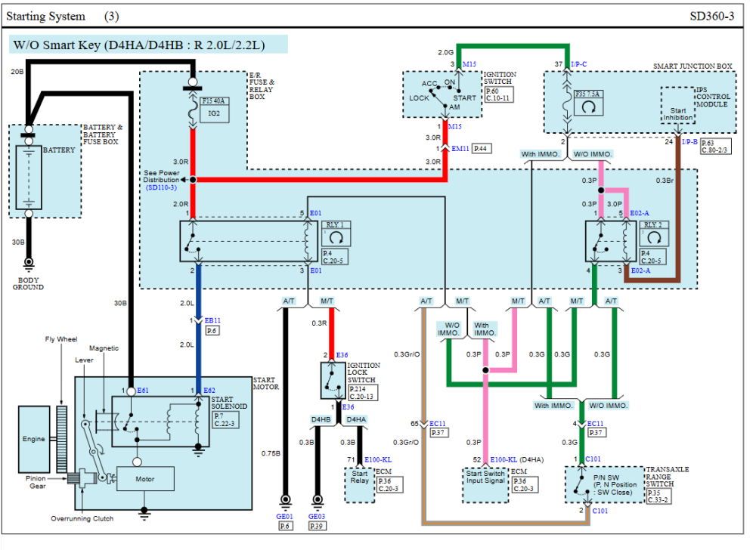The image size is (756, 550).
Task: Click the E100-KL connector label at Start Relay
Action: click(378, 459)
